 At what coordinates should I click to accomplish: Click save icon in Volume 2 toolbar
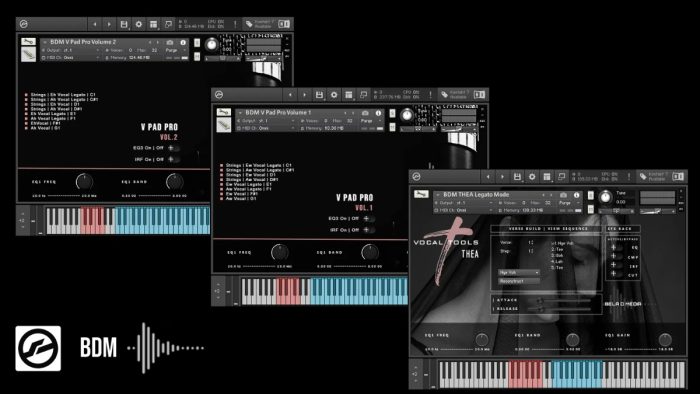(x=124, y=24)
